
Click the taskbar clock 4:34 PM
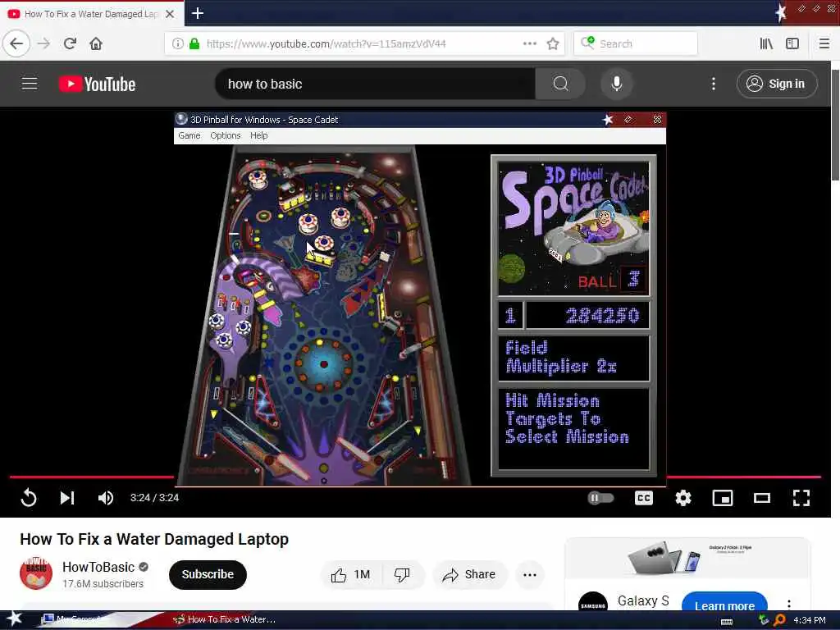point(810,620)
